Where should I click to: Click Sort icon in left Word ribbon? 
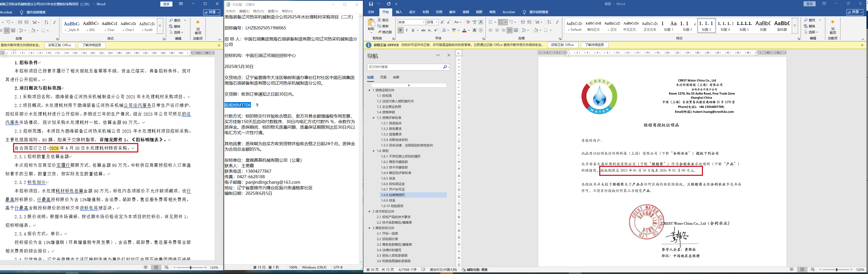[x=46, y=22]
